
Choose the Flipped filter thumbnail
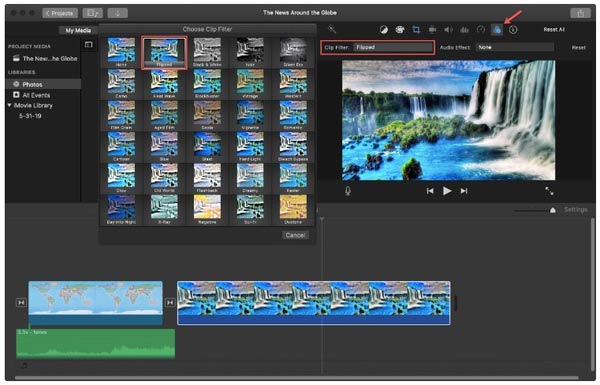point(164,52)
